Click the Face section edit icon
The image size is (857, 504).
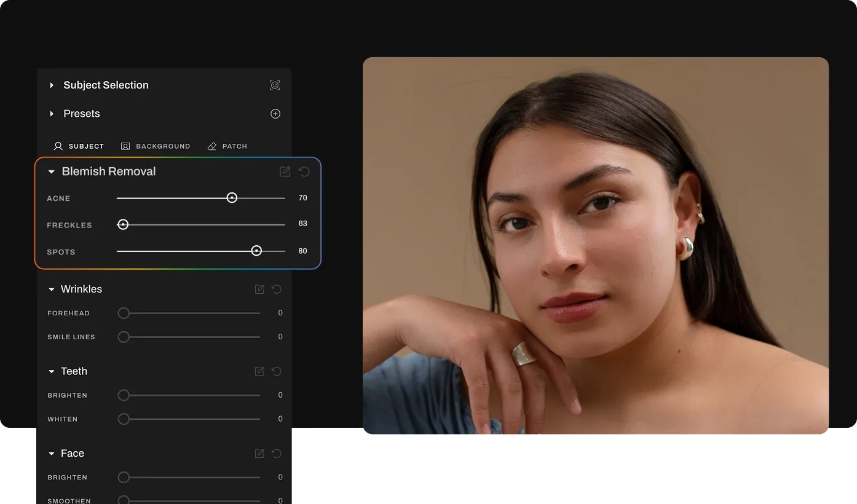(259, 454)
